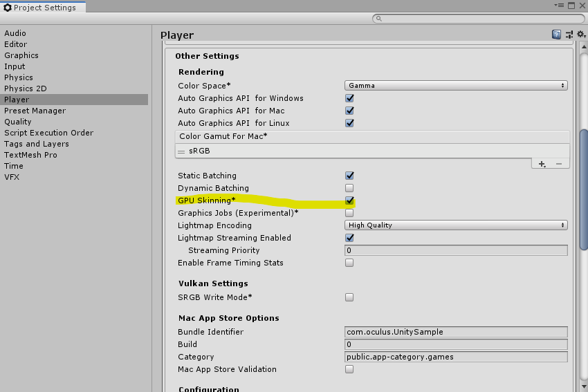This screenshot has height=392, width=588.
Task: Select Player settings category
Action: pyautogui.click(x=74, y=100)
